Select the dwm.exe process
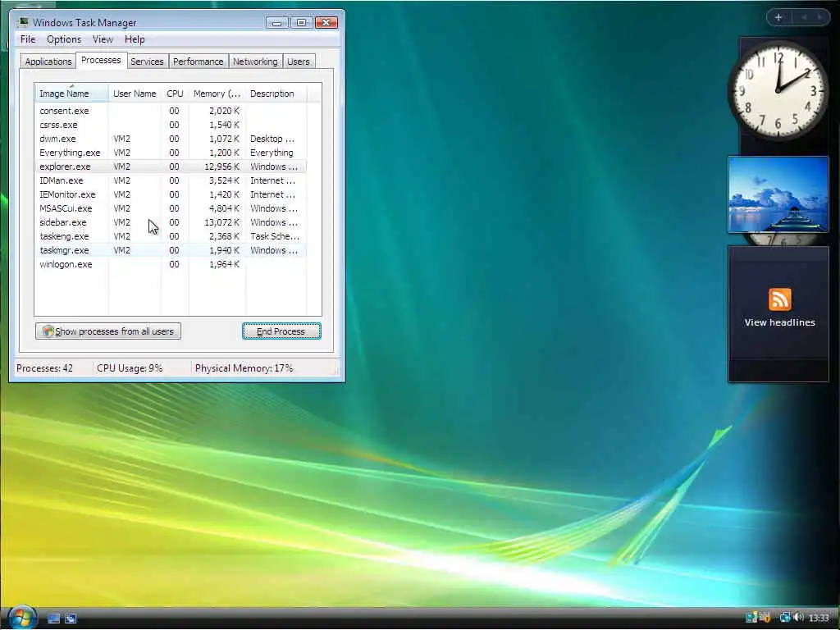The image size is (840, 630). [171, 139]
